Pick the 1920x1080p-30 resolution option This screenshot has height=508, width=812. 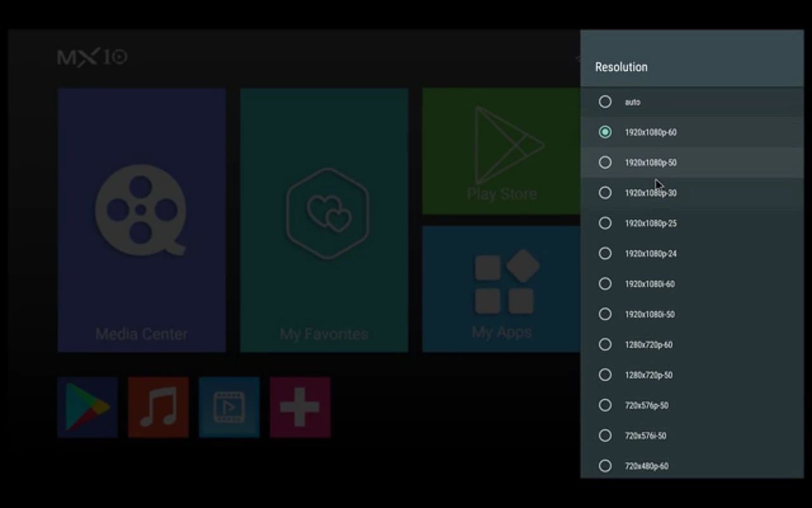click(x=691, y=193)
